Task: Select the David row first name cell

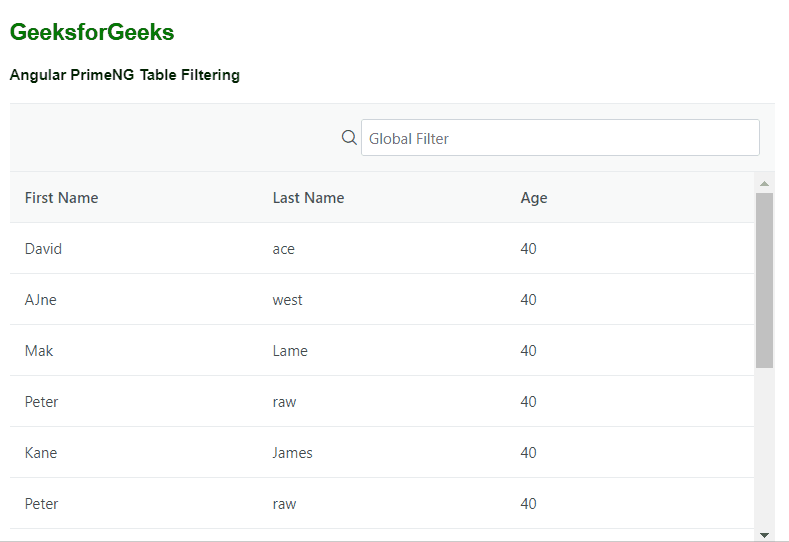Action: tap(43, 249)
